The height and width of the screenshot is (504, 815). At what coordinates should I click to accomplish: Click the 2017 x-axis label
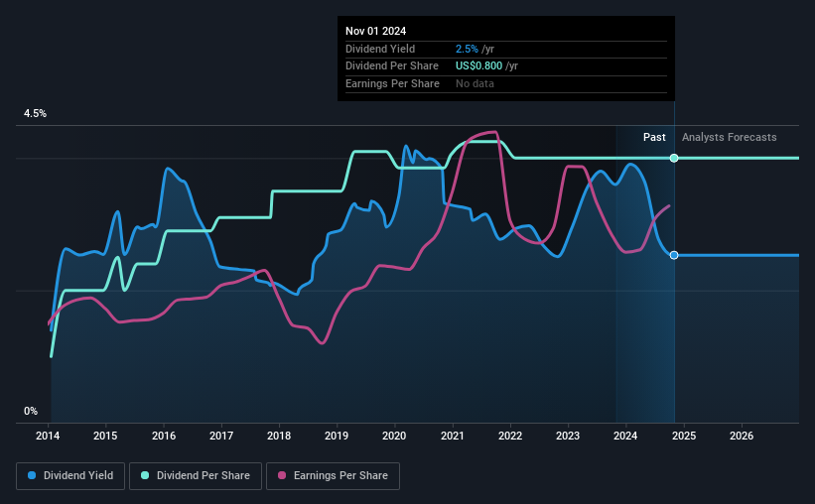pos(221,436)
